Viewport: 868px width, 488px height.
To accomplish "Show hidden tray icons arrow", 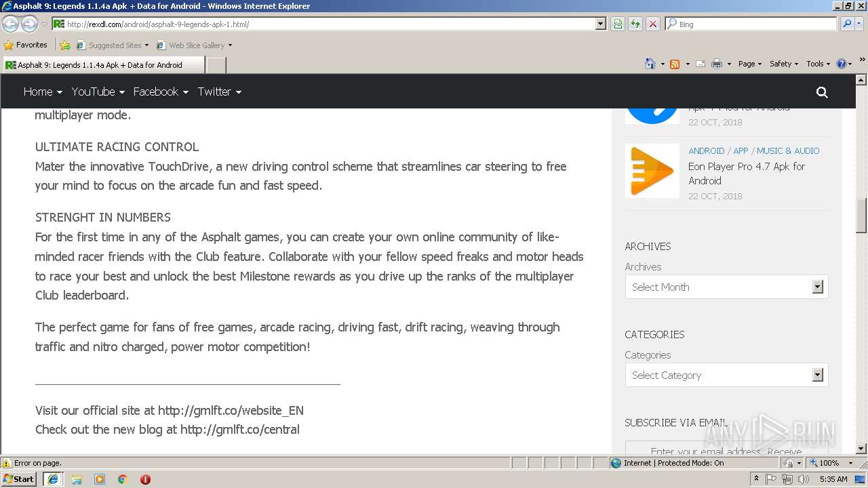I will pos(756,479).
